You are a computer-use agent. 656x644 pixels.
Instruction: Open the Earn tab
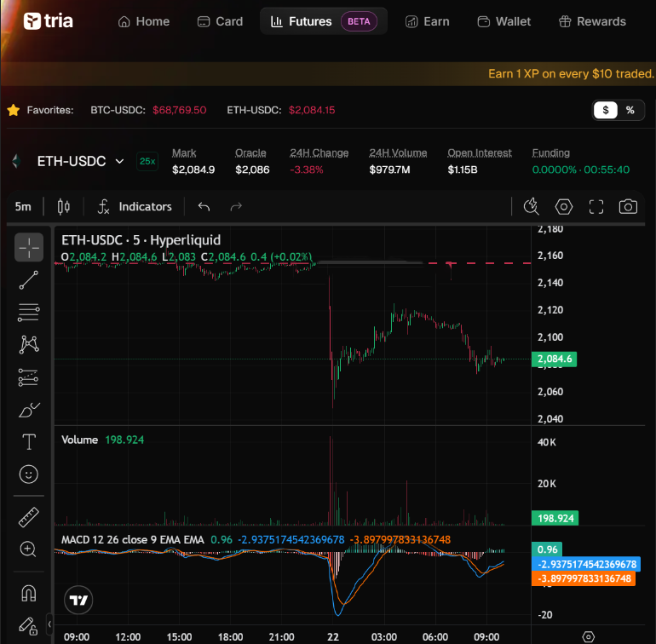pos(427,21)
